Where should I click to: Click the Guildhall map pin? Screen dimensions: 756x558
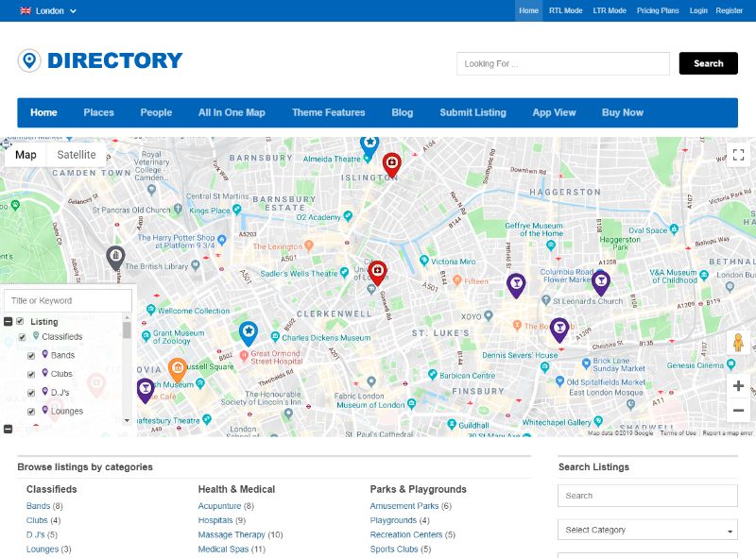coord(452,425)
